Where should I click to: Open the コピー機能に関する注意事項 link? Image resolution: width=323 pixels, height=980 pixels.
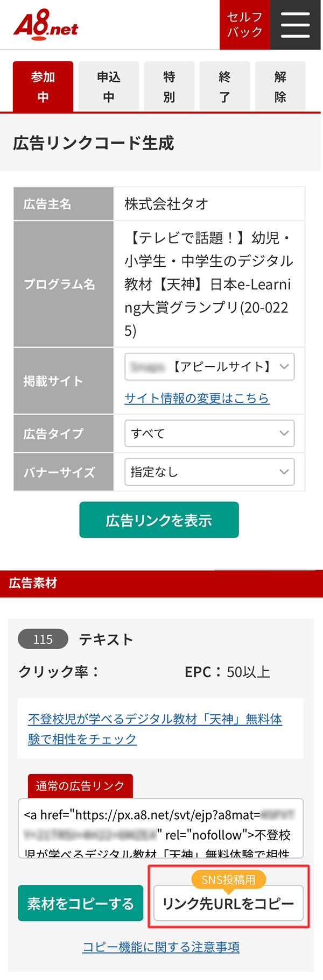[161, 947]
